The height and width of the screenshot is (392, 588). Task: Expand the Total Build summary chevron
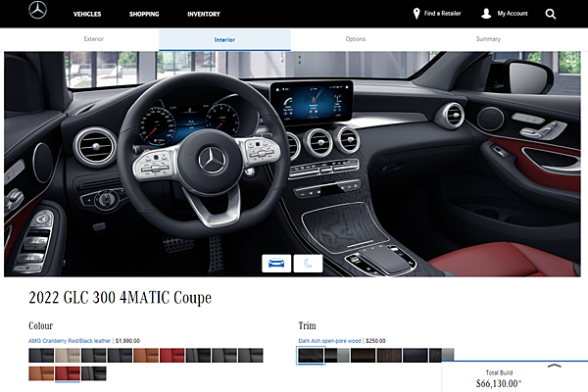coord(555,366)
